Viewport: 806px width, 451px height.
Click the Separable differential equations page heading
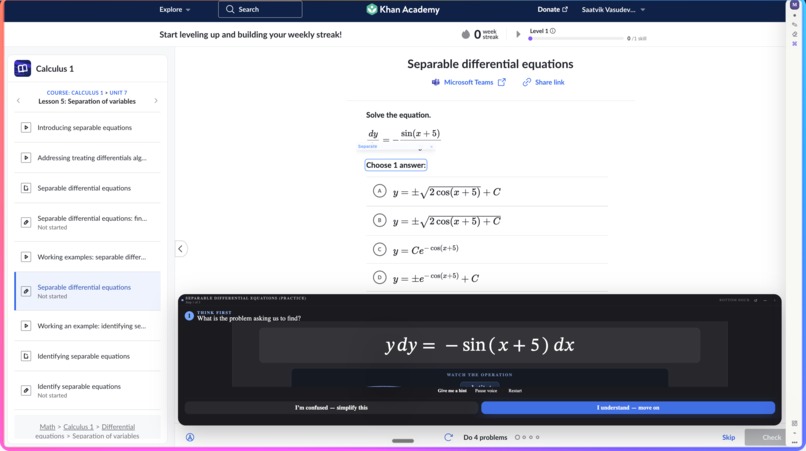pos(490,64)
